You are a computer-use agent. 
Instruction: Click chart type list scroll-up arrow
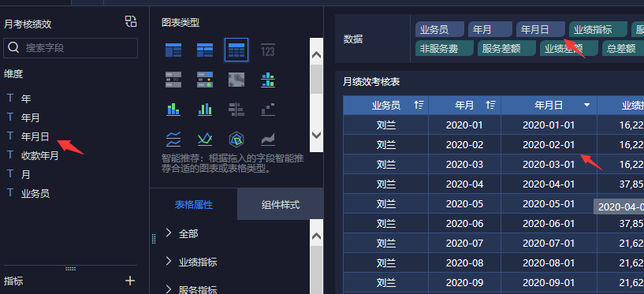click(x=316, y=55)
